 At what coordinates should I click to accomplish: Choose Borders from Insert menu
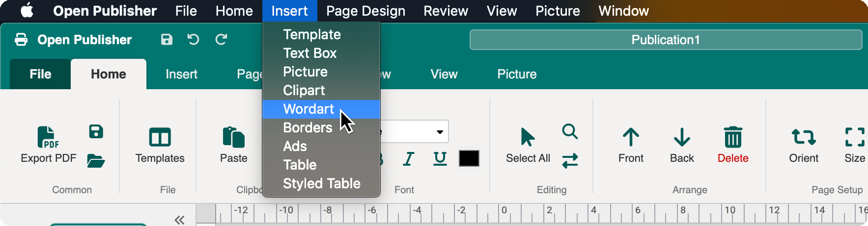tap(321, 127)
